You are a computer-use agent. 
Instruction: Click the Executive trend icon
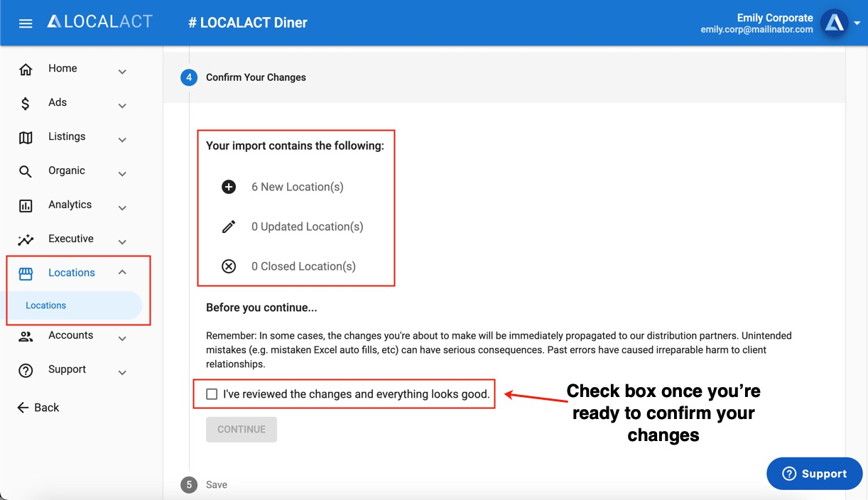26,240
